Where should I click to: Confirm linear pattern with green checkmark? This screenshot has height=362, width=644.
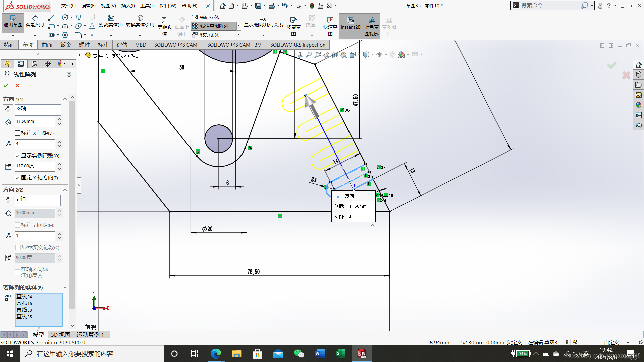click(6, 86)
